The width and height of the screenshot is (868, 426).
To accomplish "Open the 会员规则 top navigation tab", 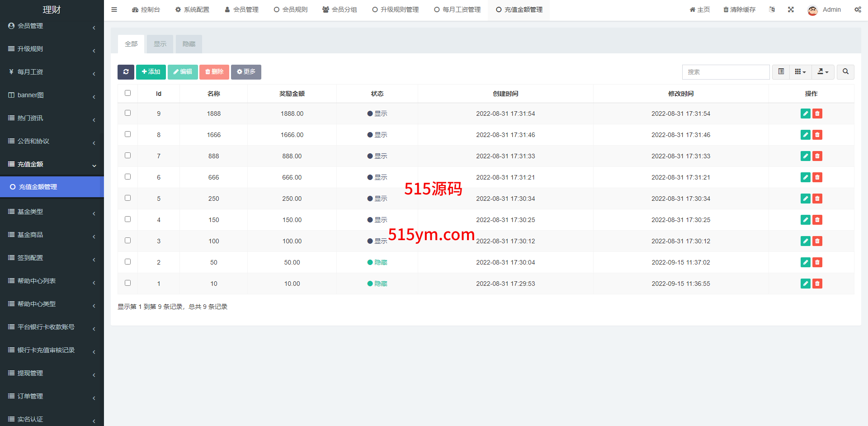I will pos(291,9).
